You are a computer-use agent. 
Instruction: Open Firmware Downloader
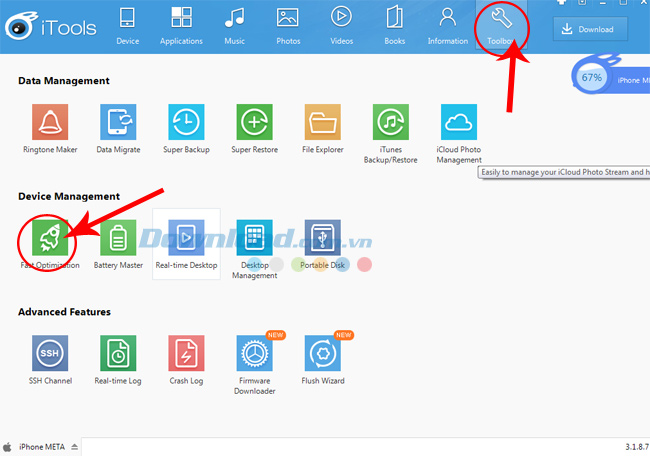(x=254, y=354)
